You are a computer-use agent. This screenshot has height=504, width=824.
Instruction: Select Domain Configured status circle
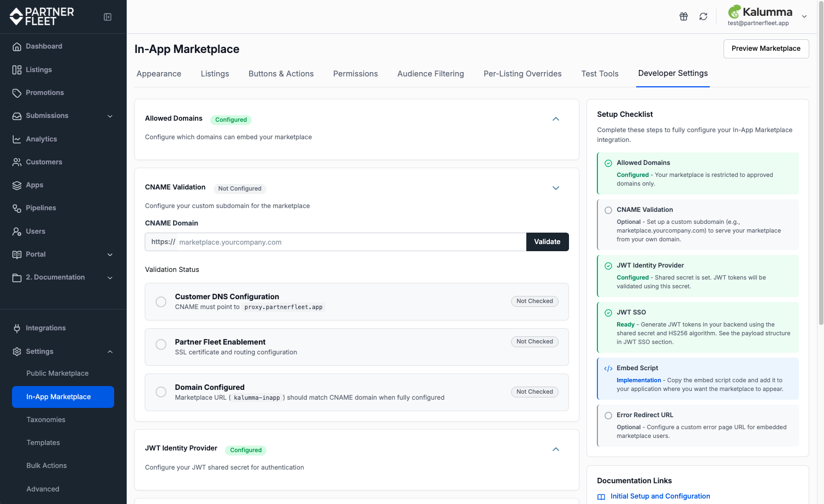pos(161,392)
